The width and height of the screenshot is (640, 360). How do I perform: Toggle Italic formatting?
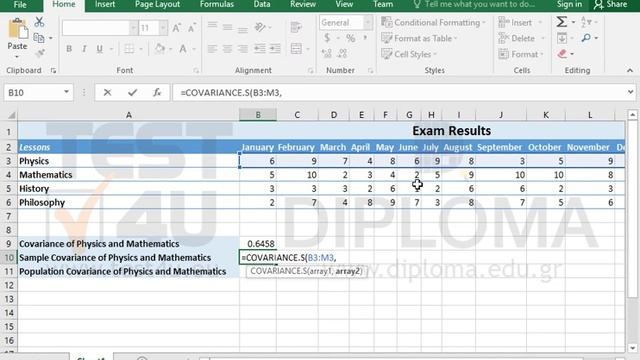[x=84, y=49]
